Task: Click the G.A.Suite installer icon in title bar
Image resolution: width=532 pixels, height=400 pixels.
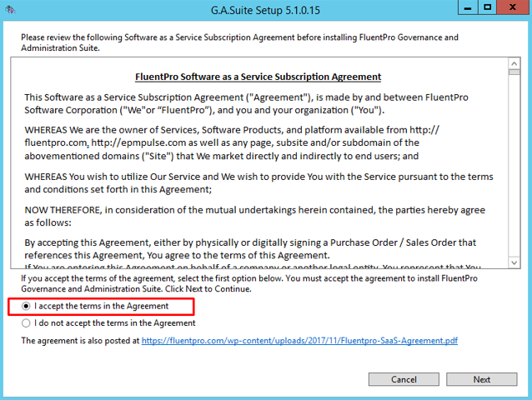Action: click(10, 9)
